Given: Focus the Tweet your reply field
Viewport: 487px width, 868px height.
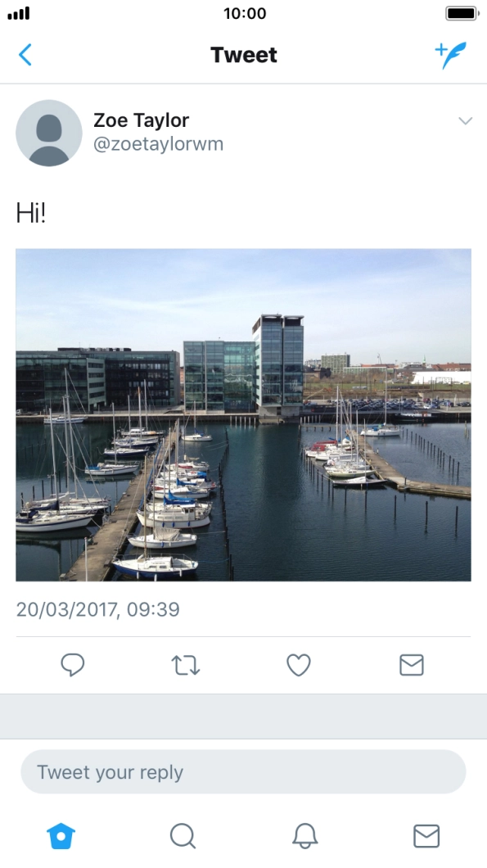Looking at the screenshot, I should pyautogui.click(x=244, y=771).
